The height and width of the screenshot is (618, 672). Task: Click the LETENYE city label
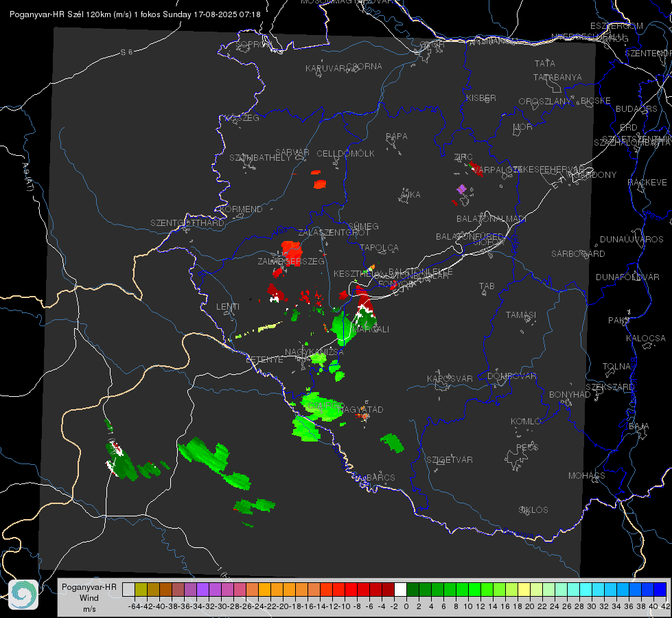pyautogui.click(x=264, y=360)
